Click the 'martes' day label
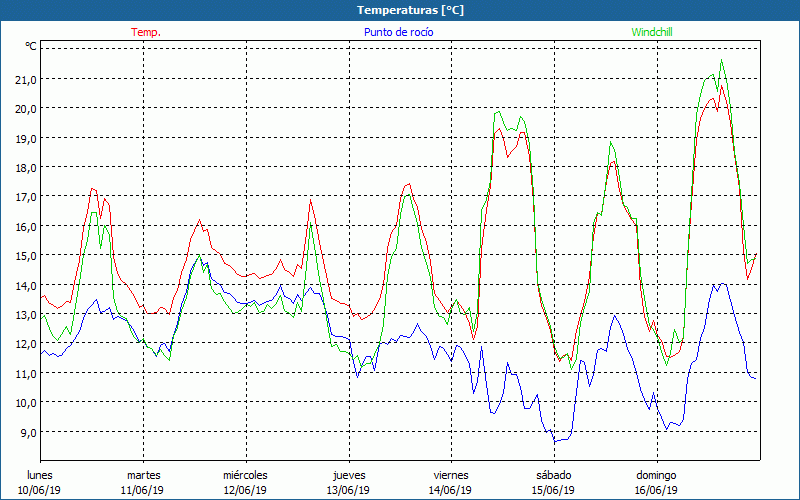Screen dimensions: 800x500 pos(144,476)
